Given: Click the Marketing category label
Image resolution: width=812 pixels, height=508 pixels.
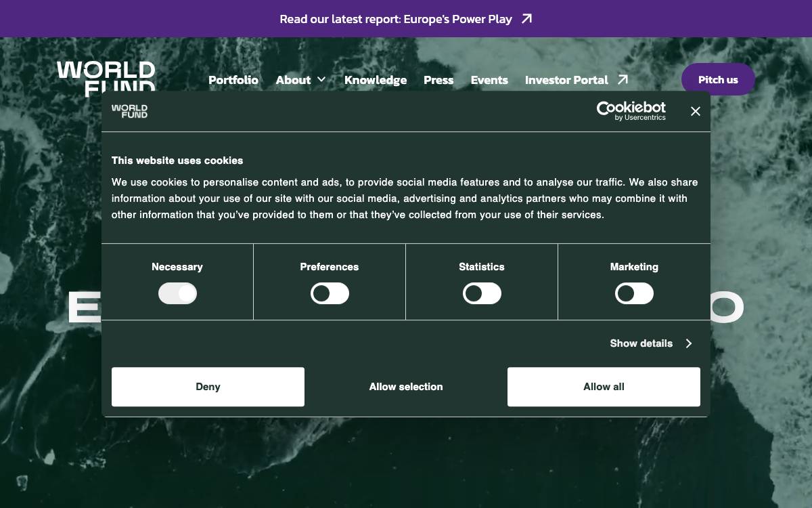Looking at the screenshot, I should [x=634, y=267].
